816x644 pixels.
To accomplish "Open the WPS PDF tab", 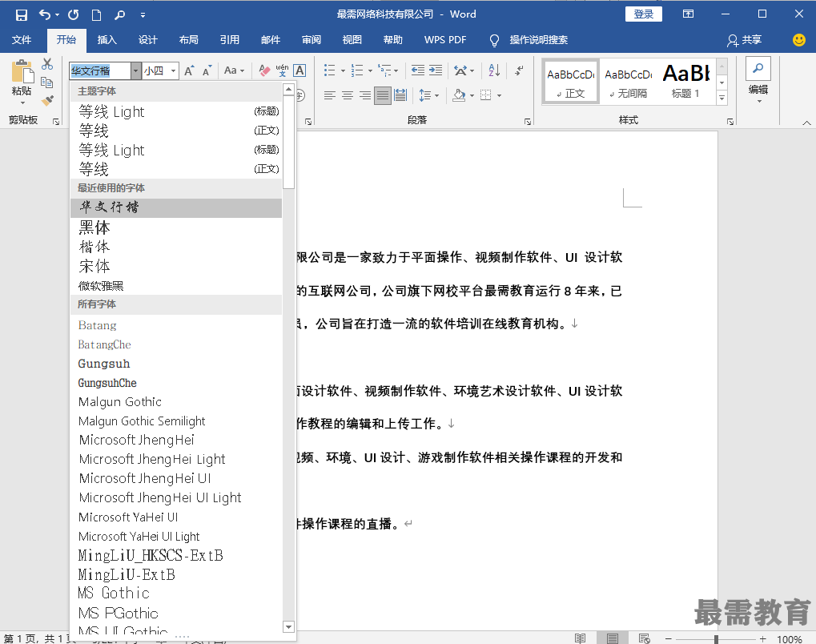I will coord(445,40).
